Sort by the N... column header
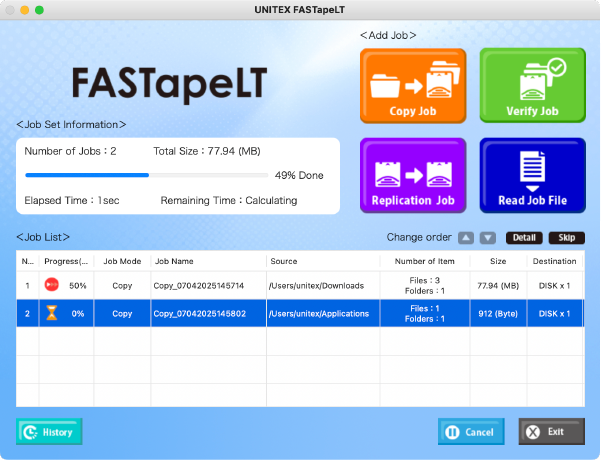Image resolution: width=601 pixels, height=460 pixels. [28, 261]
